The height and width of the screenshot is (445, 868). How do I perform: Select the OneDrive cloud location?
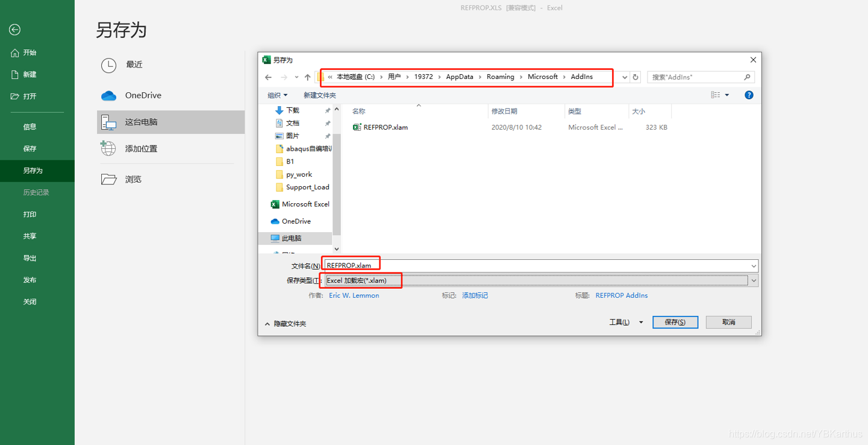tap(108, 95)
